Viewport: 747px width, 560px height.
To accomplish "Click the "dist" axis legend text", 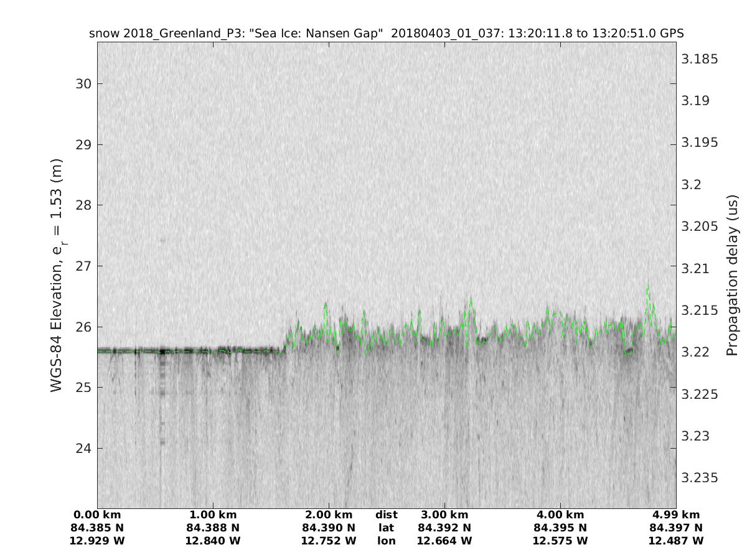I will click(x=386, y=515).
